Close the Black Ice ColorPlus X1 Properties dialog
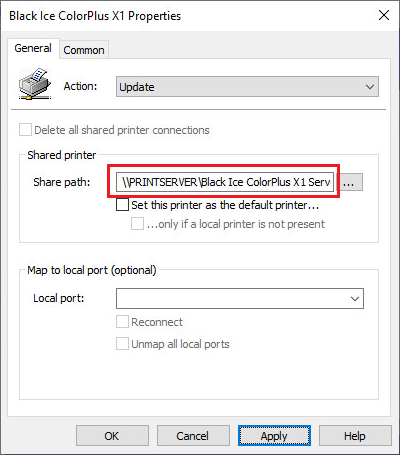Screen dimensions: 400x455 coord(384,15)
